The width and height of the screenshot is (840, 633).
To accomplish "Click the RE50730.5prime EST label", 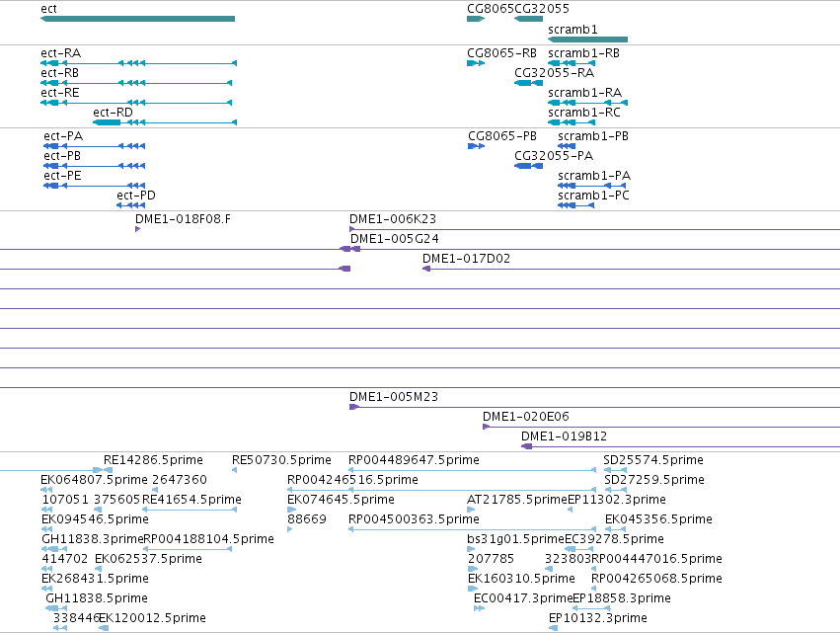I will pos(281,460).
